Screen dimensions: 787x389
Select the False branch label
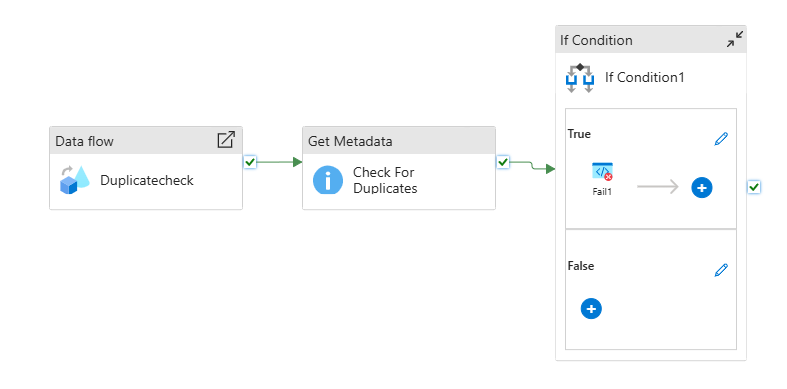tap(581, 266)
